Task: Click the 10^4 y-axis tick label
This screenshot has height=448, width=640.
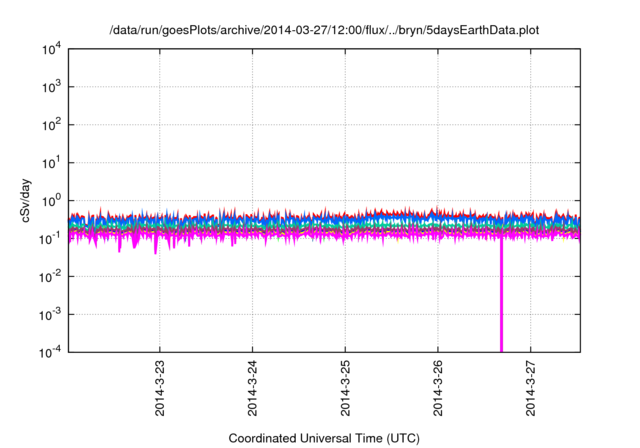Action: tap(51, 49)
